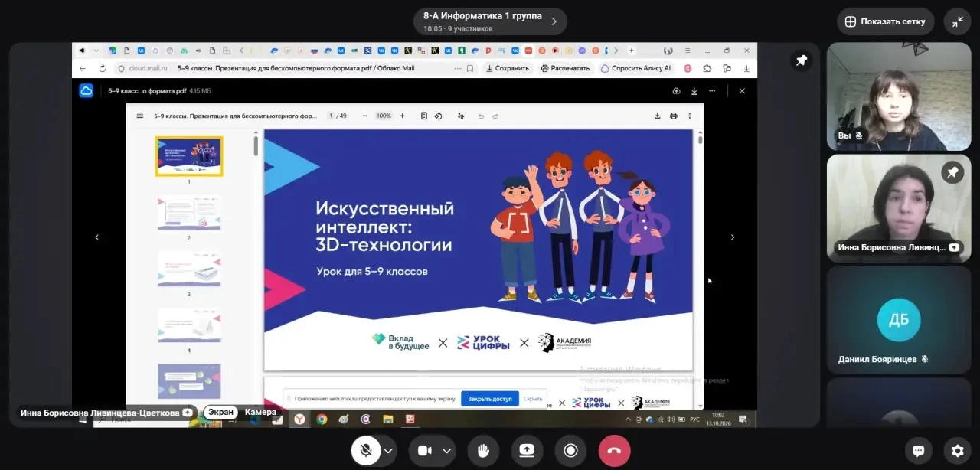Click the 'Скрыть' link in the sharing banner
The width and height of the screenshot is (980, 470).
pos(533,399)
